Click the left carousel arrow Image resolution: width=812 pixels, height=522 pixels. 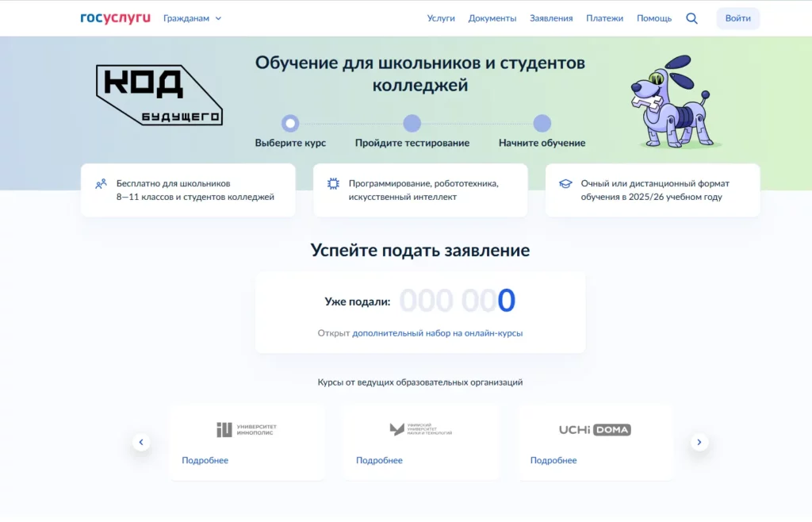point(141,442)
